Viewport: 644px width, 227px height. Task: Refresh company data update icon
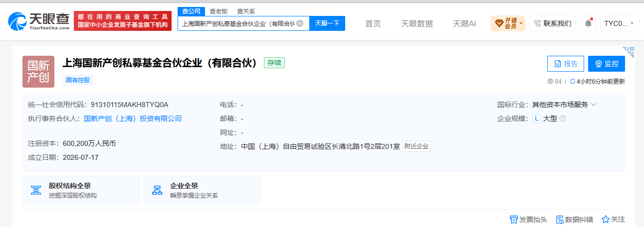coord(573,82)
